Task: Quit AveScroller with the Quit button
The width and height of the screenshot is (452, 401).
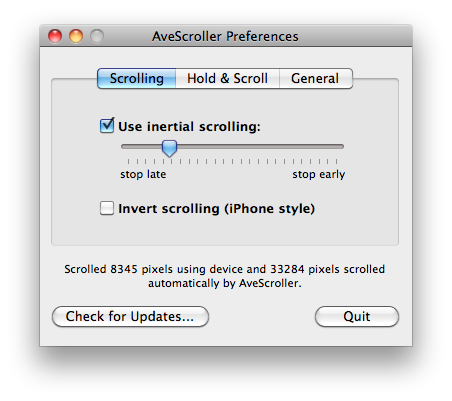Action: [x=357, y=316]
